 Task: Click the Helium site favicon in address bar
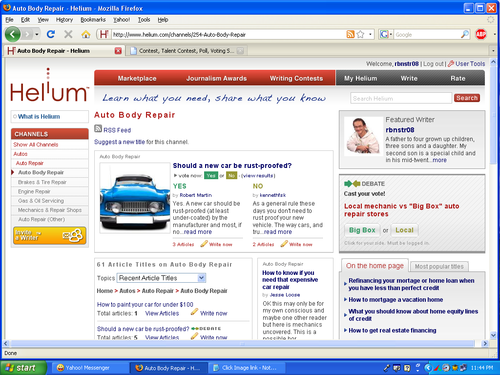(104, 34)
